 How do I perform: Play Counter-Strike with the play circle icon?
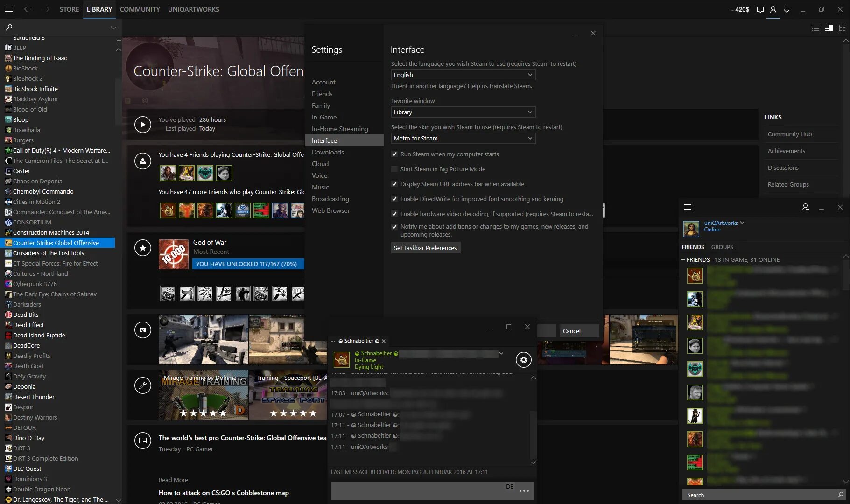(143, 124)
